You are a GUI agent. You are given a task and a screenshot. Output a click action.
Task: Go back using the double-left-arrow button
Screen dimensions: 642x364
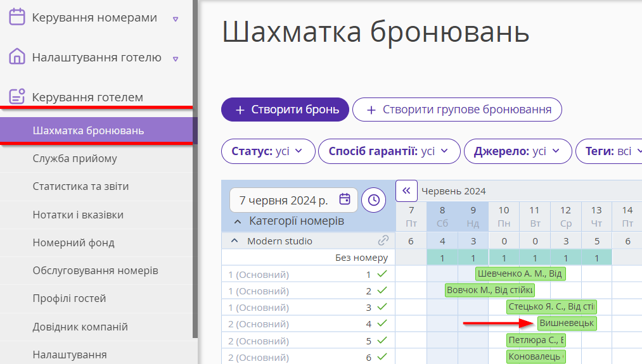click(406, 191)
